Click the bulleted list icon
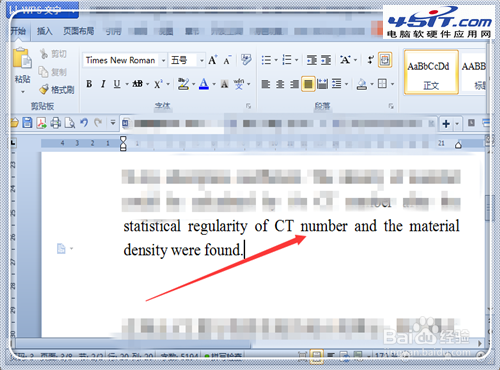Screen dimensions: 500x370 coord(266,60)
